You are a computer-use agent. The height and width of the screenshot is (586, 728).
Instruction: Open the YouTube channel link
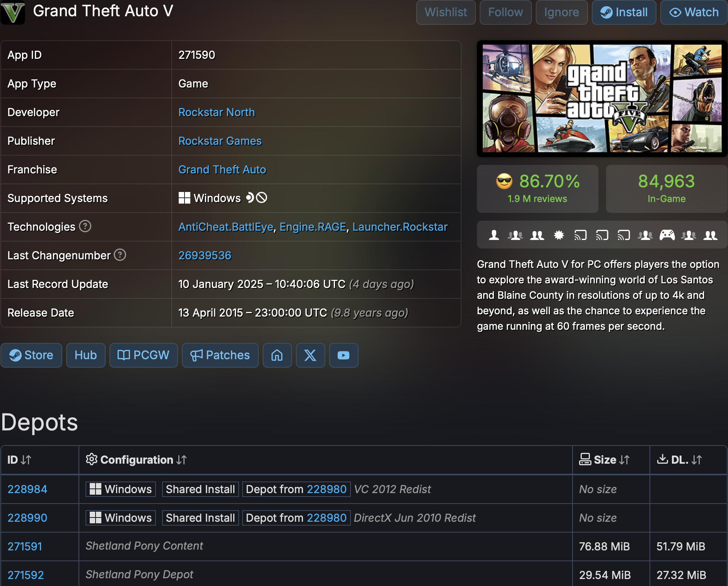click(x=343, y=355)
